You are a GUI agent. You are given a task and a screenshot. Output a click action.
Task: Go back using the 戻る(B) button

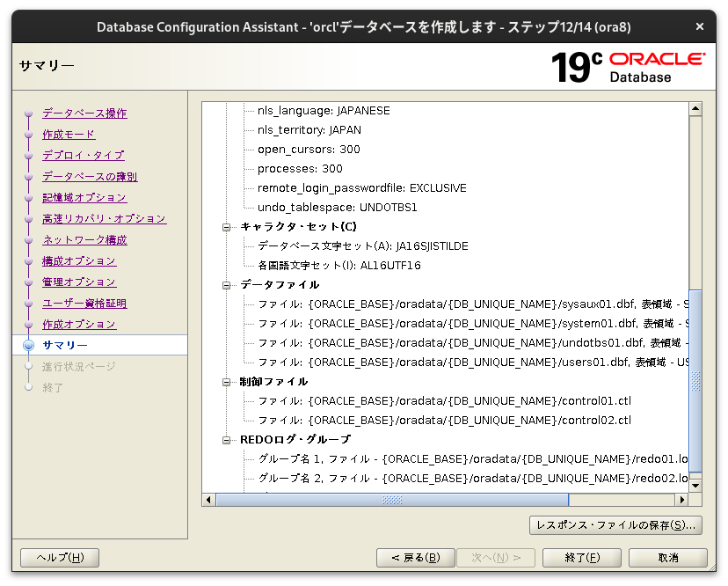click(415, 557)
